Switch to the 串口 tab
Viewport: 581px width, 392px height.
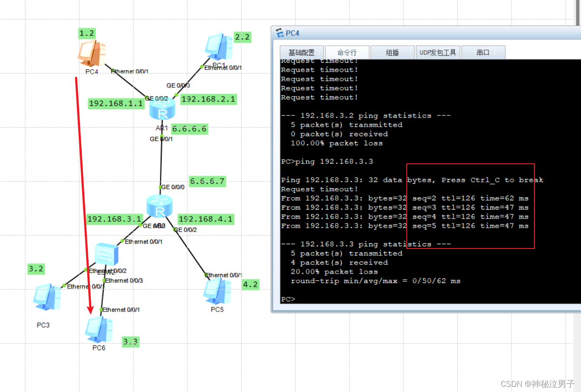tap(483, 53)
